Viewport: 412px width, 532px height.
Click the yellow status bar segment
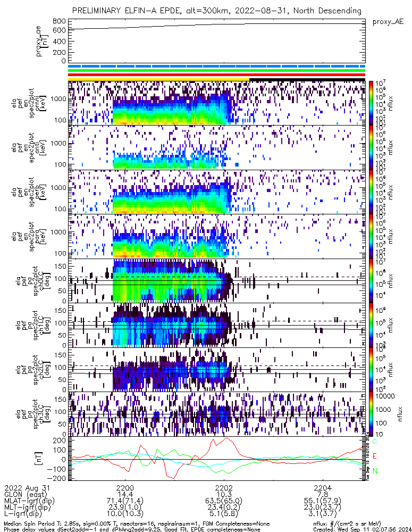coord(159,79)
